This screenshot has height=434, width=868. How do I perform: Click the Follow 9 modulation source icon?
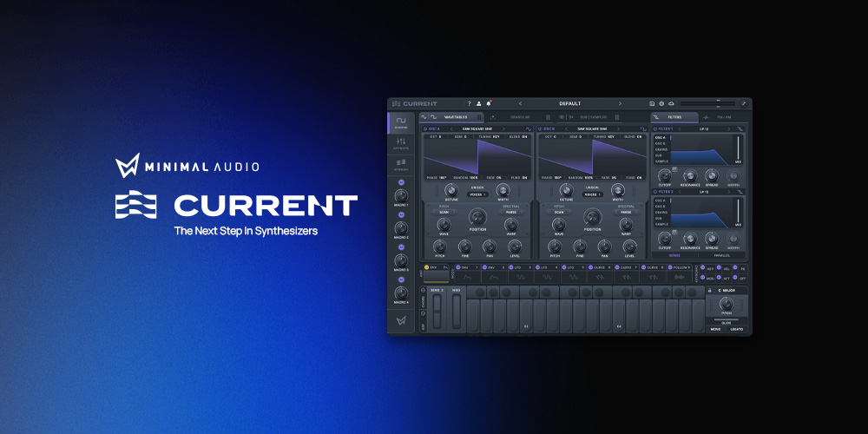(670, 267)
